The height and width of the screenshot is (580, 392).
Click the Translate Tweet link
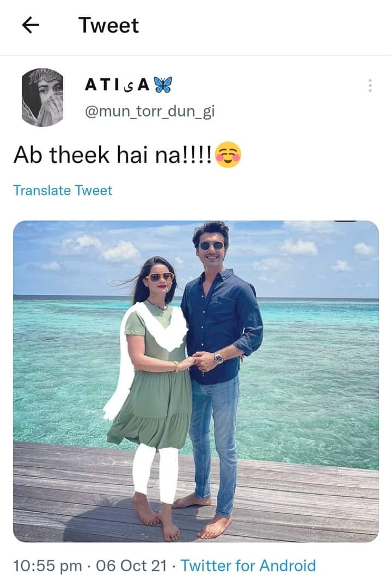[63, 190]
